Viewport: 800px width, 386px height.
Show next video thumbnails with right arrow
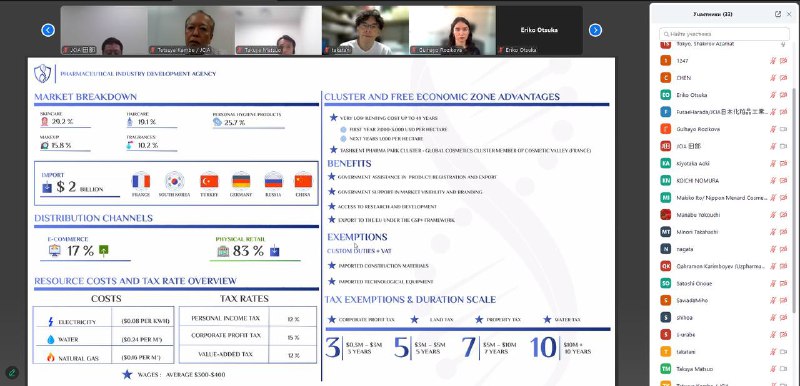[595, 31]
